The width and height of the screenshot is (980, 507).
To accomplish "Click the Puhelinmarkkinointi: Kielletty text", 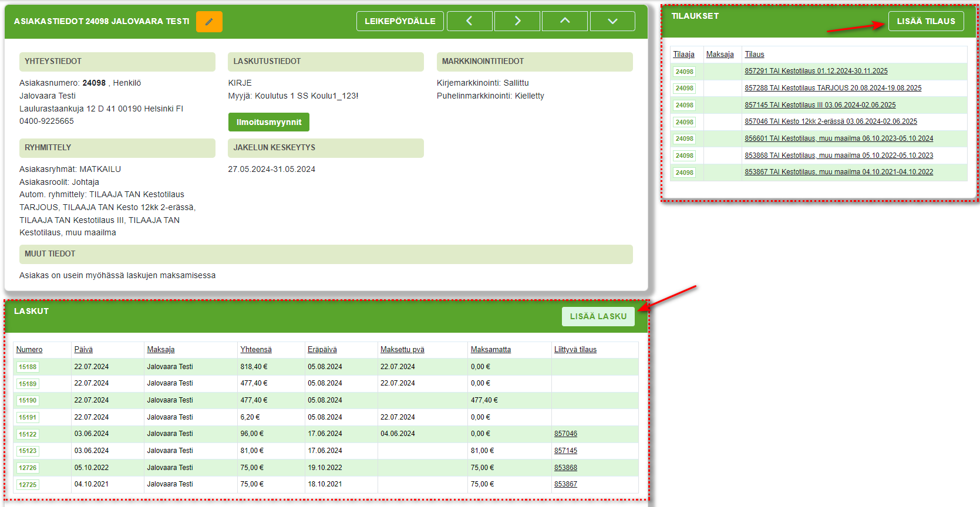I will tap(490, 96).
